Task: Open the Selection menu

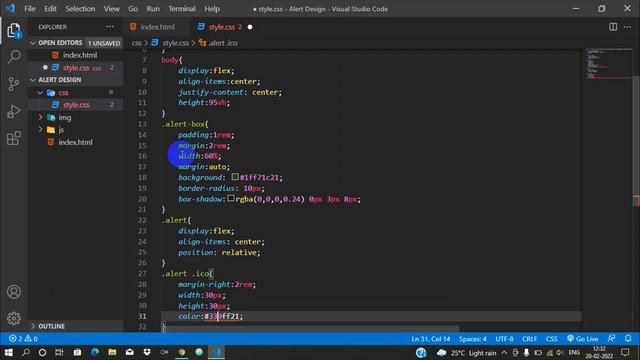Action: [80, 9]
